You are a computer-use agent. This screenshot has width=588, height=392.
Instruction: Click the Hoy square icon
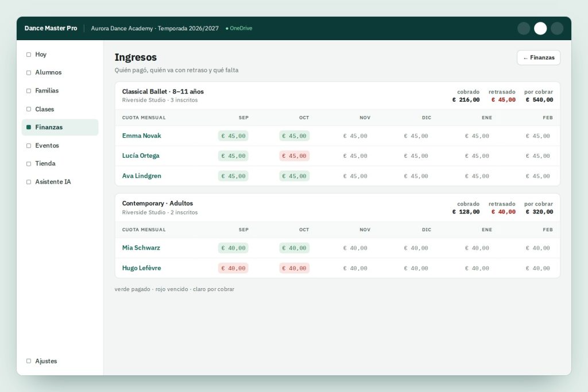coord(29,55)
